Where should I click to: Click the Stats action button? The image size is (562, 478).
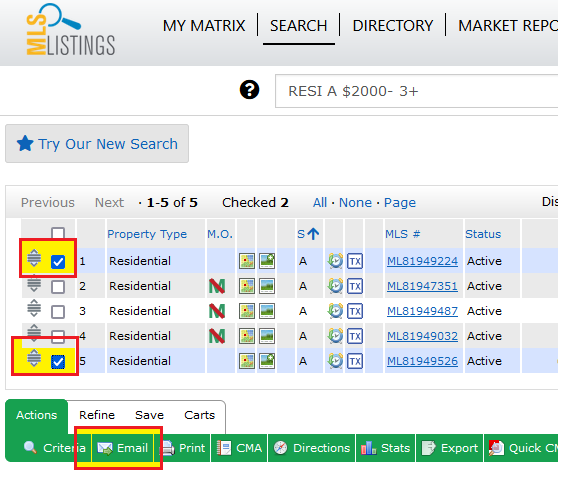coord(385,448)
